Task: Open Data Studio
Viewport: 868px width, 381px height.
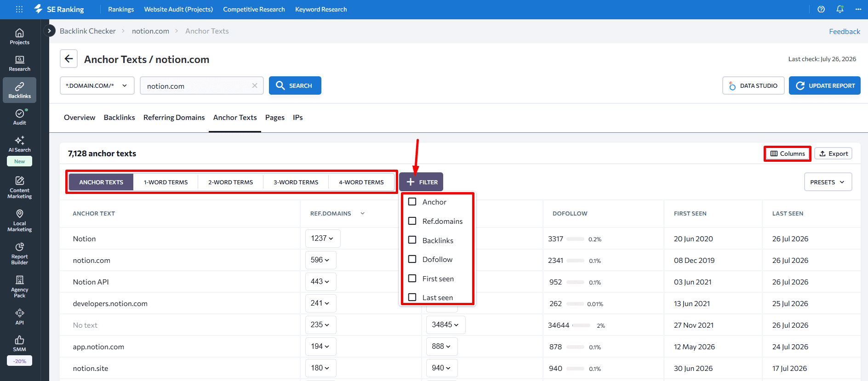Action: tap(754, 85)
